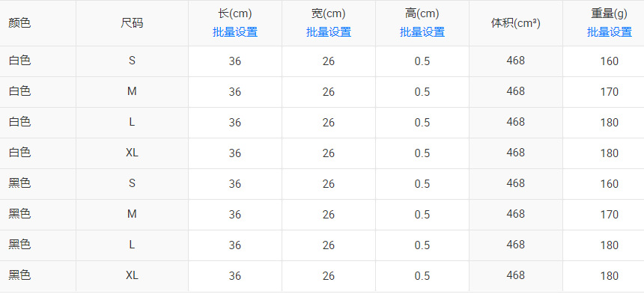Click 批量设置 under the 长(cm) header
This screenshot has height=300, width=644.
pos(234,32)
